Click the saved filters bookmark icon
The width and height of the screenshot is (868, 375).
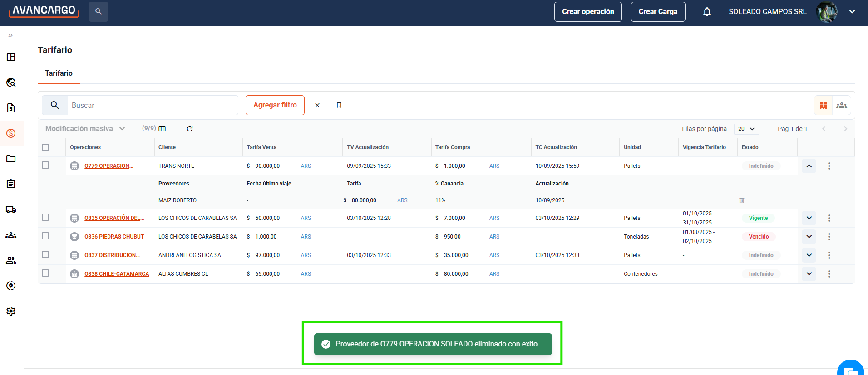(x=339, y=105)
